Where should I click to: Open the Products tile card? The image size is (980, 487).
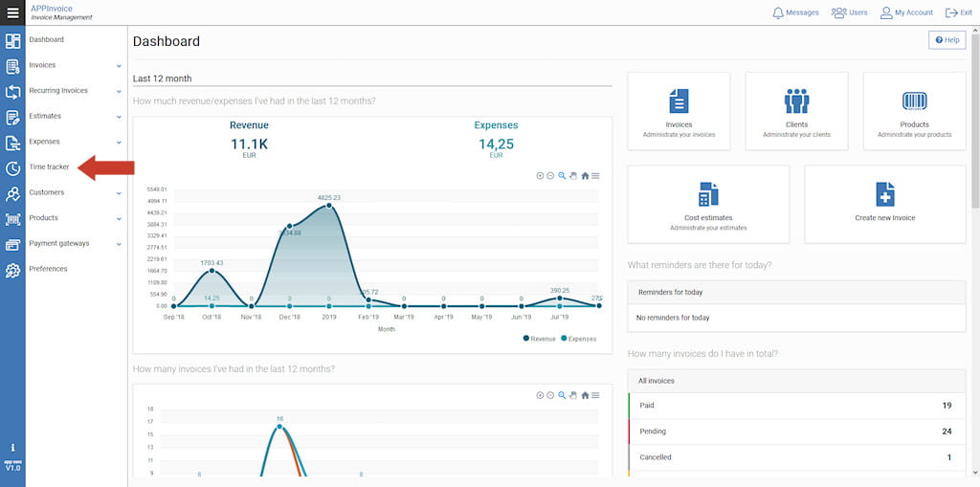tap(914, 111)
